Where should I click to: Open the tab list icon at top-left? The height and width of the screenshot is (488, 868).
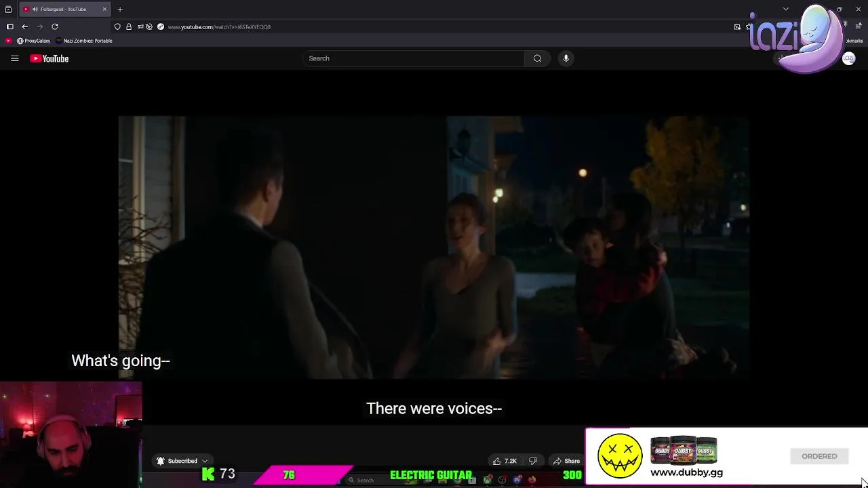[8, 9]
